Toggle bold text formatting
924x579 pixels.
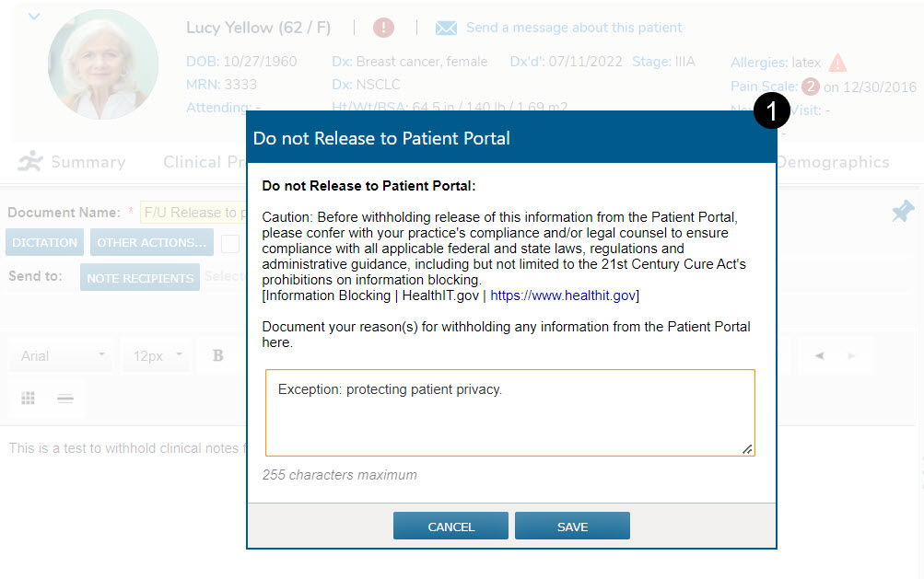(218, 355)
